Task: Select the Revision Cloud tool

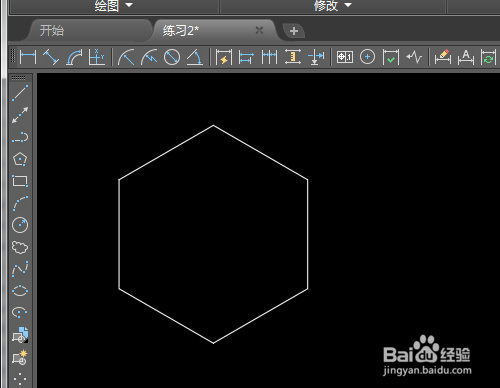Action: [20, 247]
